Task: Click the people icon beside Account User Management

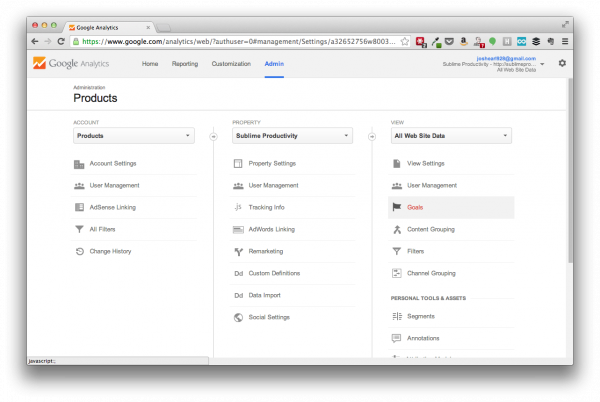Action: click(79, 186)
